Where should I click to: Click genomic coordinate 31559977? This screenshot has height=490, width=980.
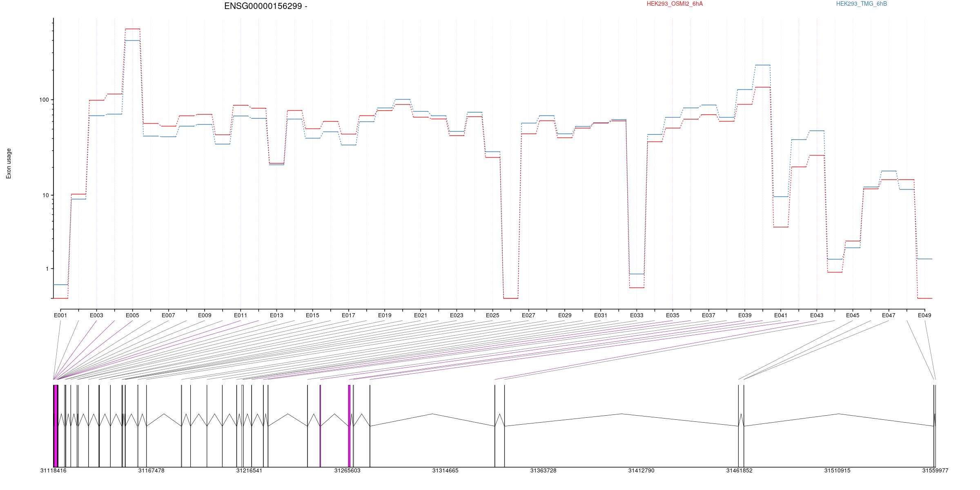tap(935, 470)
